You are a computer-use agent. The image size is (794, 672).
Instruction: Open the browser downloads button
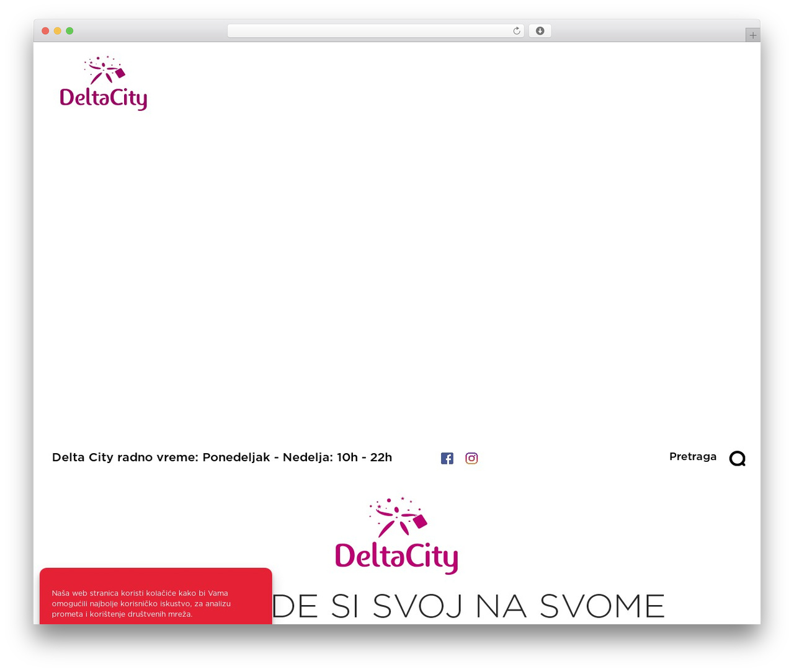(x=540, y=31)
